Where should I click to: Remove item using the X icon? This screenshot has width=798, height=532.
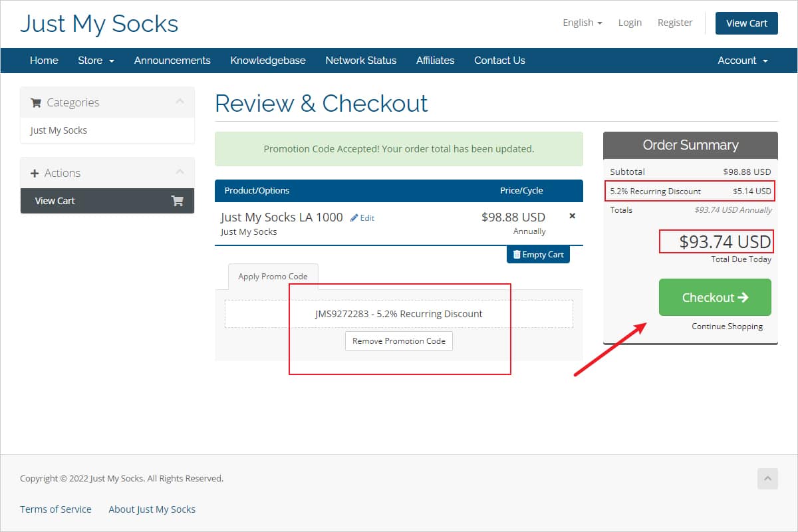tap(572, 216)
